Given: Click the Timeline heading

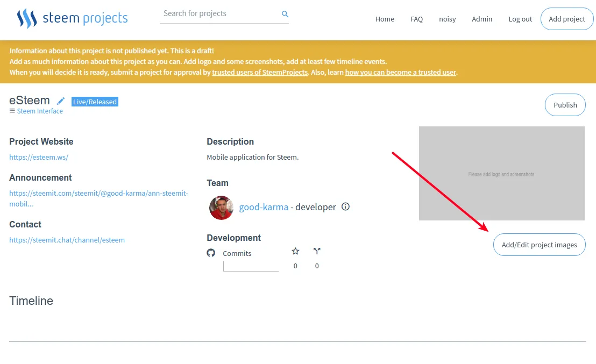Looking at the screenshot, I should [31, 301].
